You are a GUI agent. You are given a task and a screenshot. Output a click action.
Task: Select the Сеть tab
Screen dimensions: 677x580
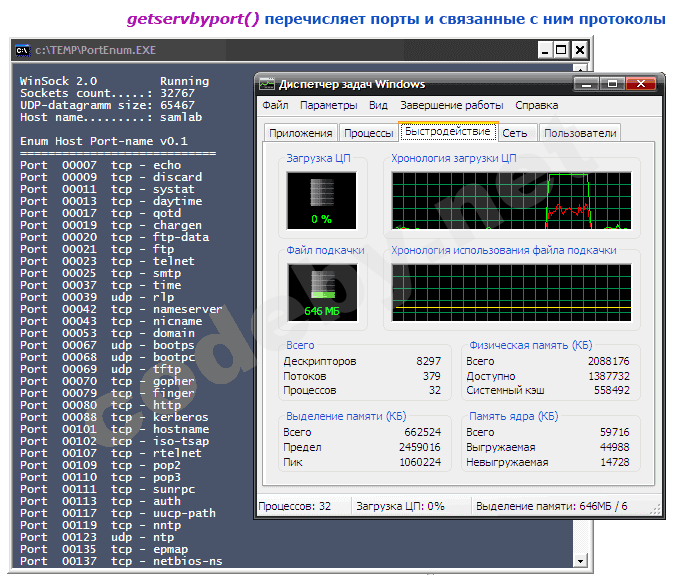[514, 133]
